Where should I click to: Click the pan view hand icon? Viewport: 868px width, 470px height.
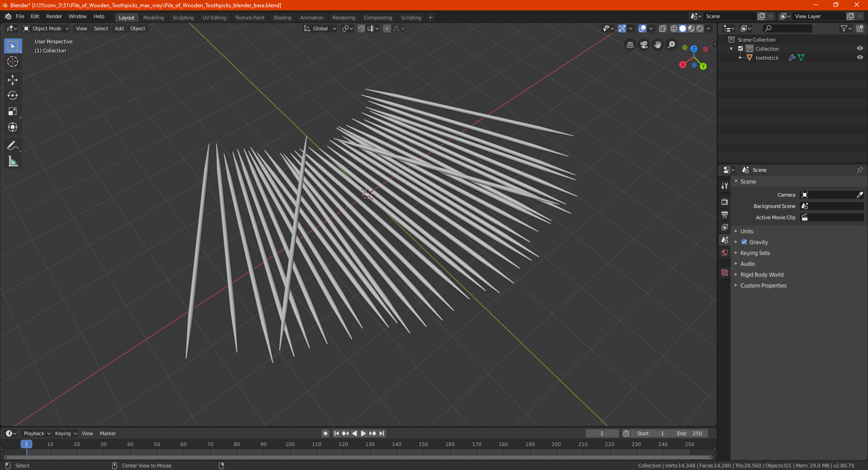point(658,45)
